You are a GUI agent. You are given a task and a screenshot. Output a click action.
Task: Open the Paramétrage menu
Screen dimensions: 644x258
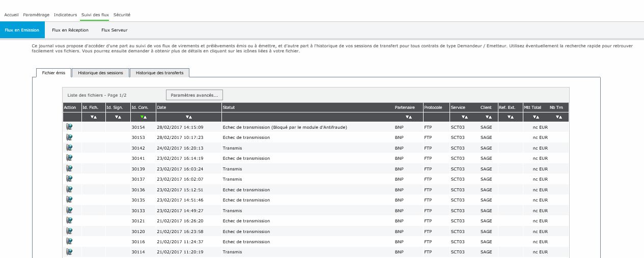(36, 15)
